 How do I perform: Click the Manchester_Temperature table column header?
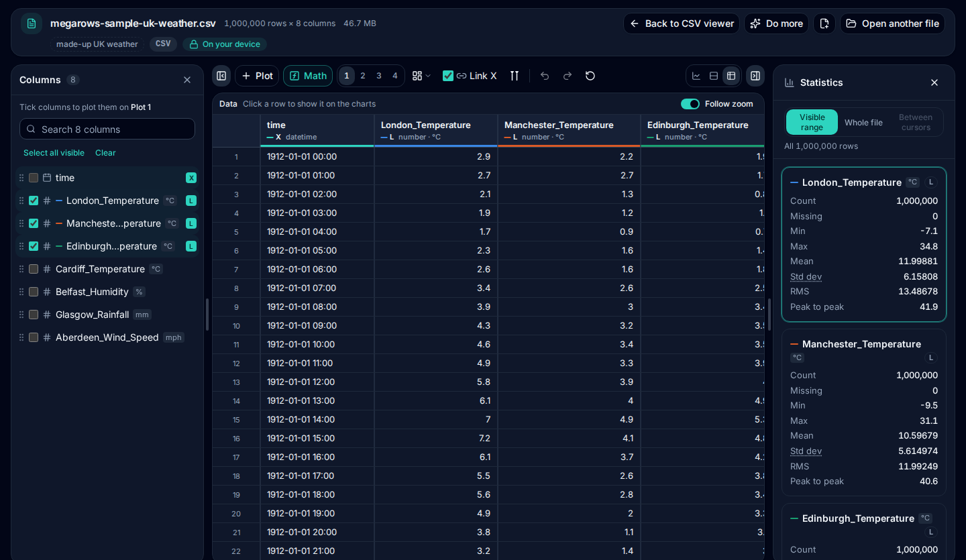tap(569, 130)
